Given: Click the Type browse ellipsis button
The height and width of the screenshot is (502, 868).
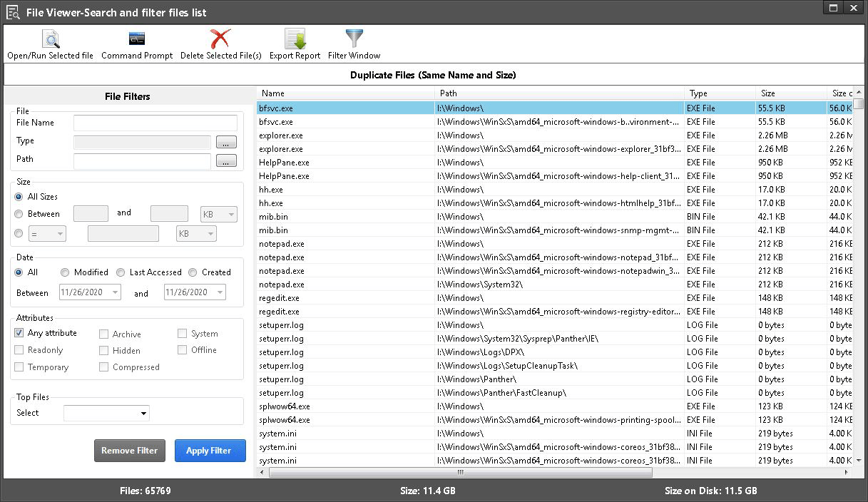Looking at the screenshot, I should pyautogui.click(x=225, y=142).
